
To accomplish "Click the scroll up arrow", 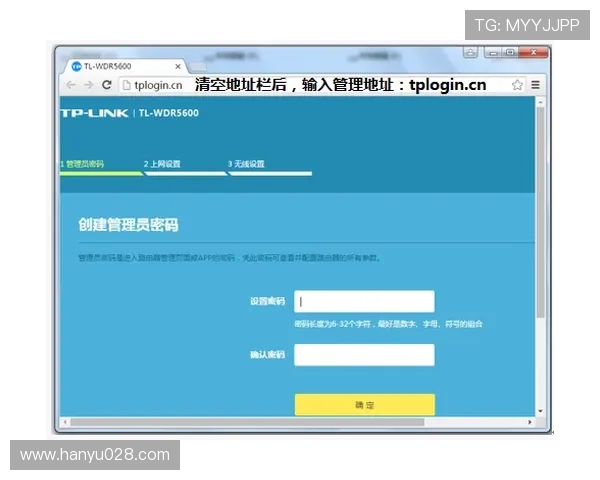I will click(x=540, y=103).
